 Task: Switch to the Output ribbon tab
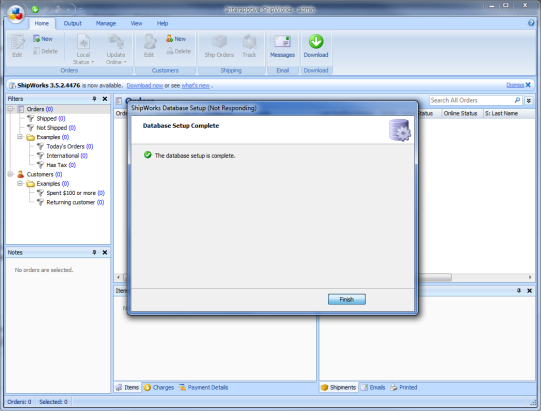[72, 23]
